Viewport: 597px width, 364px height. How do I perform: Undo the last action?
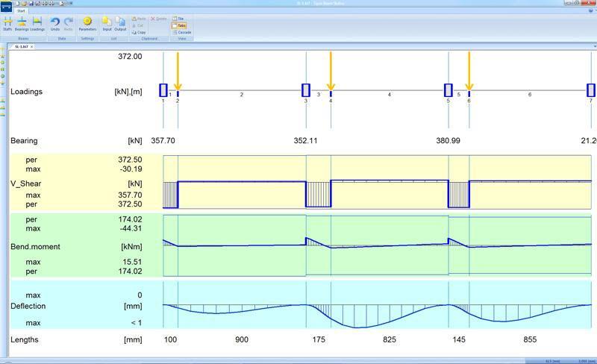click(x=55, y=24)
